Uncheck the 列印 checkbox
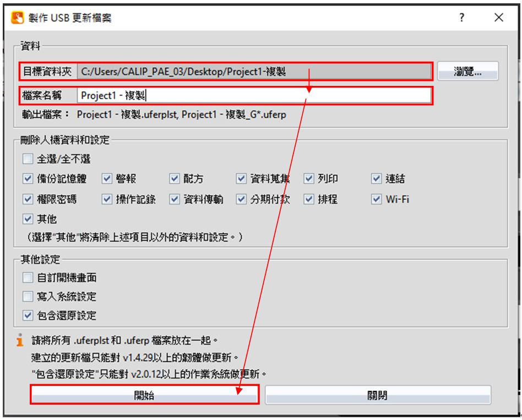Screen dimensions: 522x420 [x=309, y=179]
